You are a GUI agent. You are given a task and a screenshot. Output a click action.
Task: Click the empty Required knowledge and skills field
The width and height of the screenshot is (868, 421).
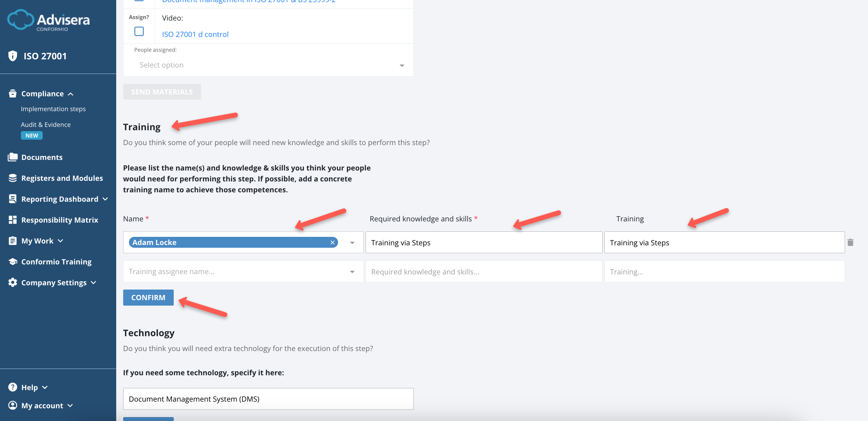[x=484, y=272]
